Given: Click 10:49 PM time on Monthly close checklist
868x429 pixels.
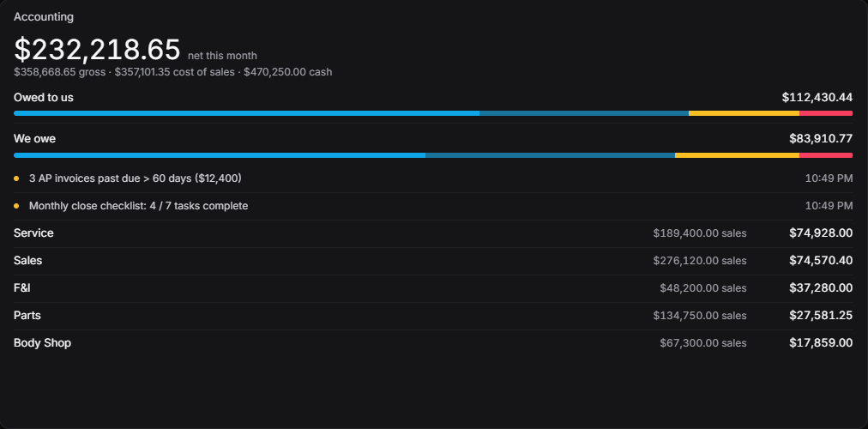Looking at the screenshot, I should click(829, 206).
